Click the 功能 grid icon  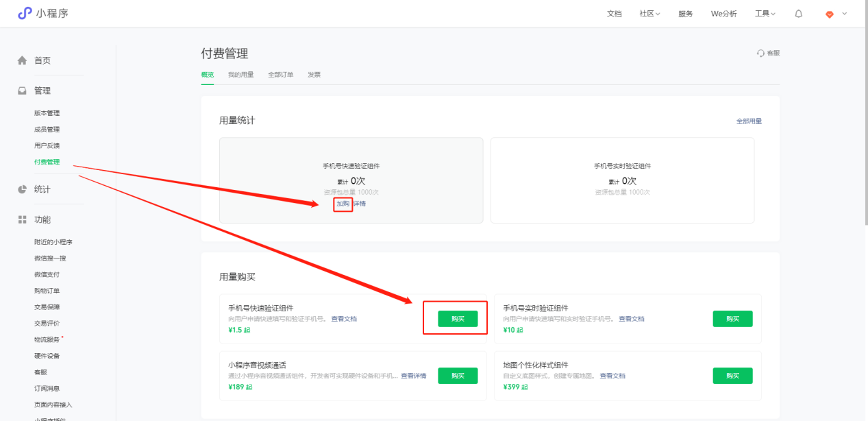pos(23,219)
